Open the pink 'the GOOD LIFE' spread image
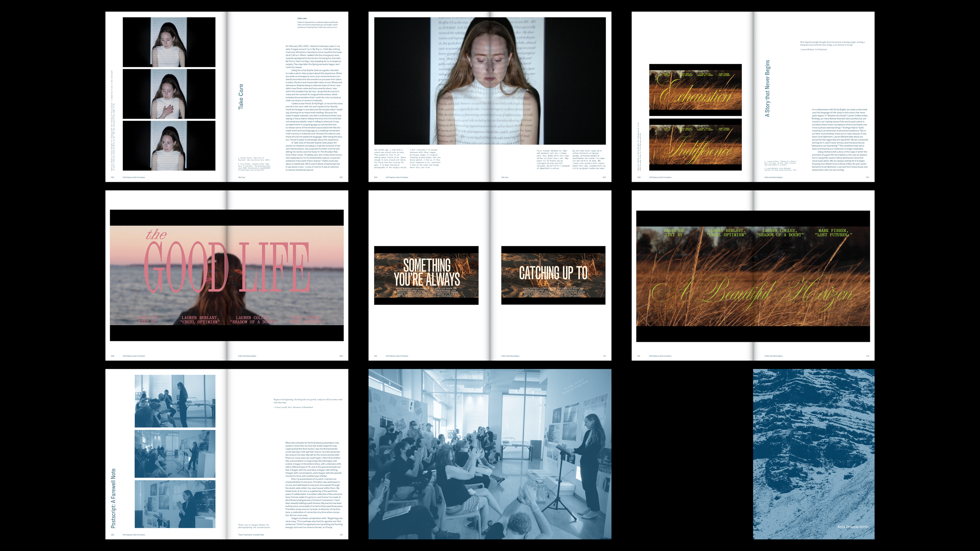Image resolution: width=980 pixels, height=551 pixels. (227, 275)
